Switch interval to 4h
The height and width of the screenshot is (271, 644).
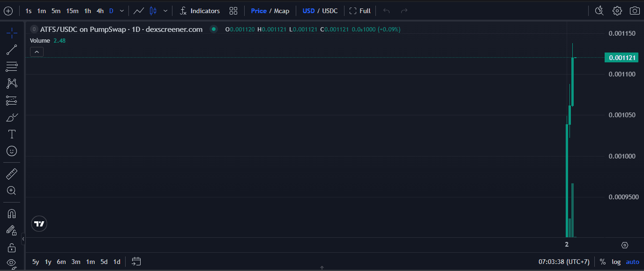[100, 11]
